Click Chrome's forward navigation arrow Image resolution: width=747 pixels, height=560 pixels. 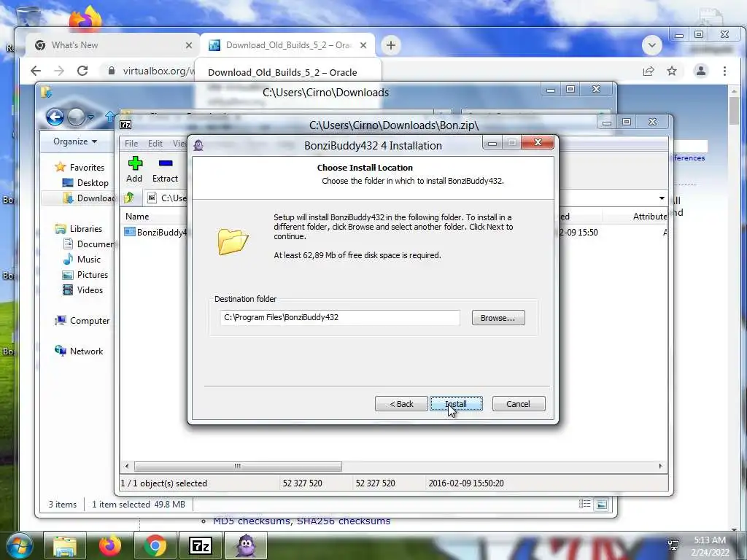pos(59,71)
